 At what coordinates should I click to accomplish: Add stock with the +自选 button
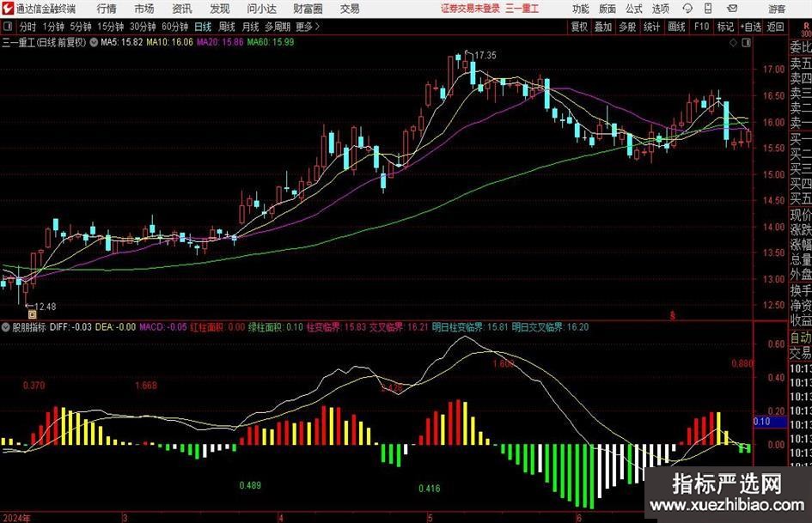point(750,27)
